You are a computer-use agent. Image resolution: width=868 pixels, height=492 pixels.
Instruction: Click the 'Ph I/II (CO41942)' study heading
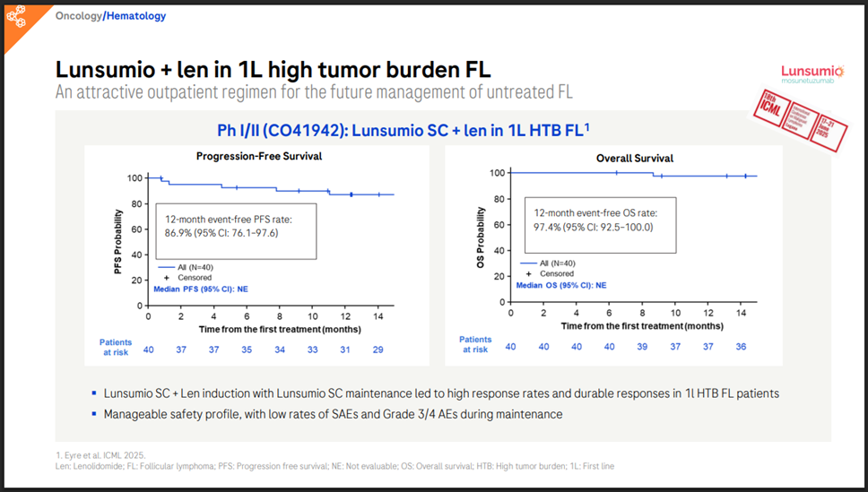coord(403,130)
